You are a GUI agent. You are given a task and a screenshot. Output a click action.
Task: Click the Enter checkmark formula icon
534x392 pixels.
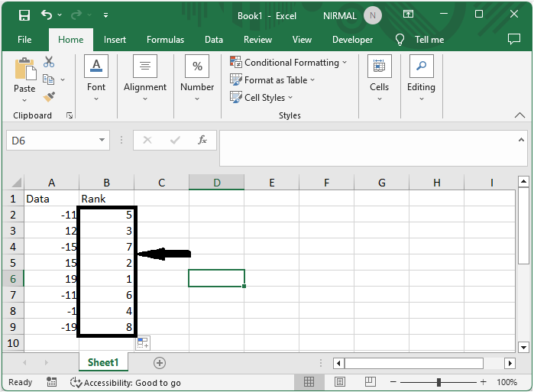click(x=175, y=140)
